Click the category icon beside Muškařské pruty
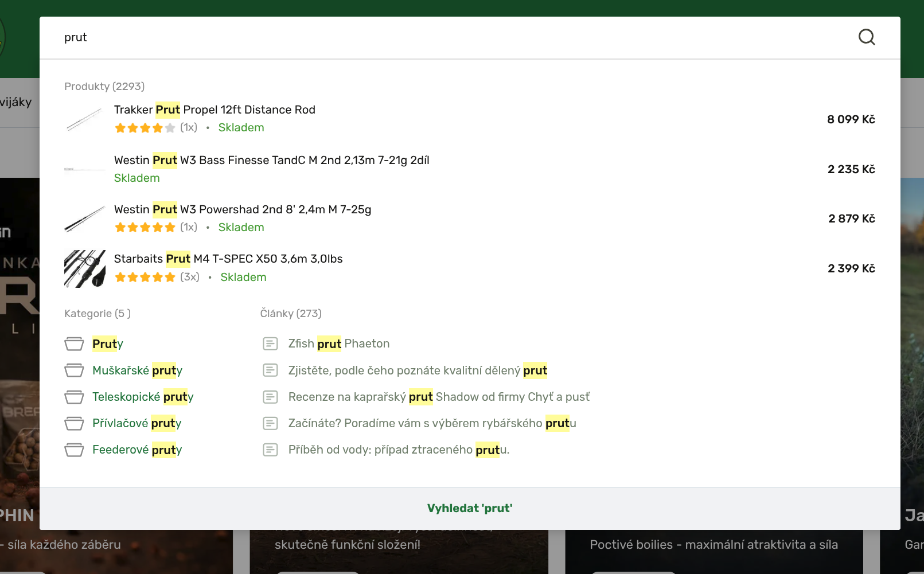 [x=74, y=370]
